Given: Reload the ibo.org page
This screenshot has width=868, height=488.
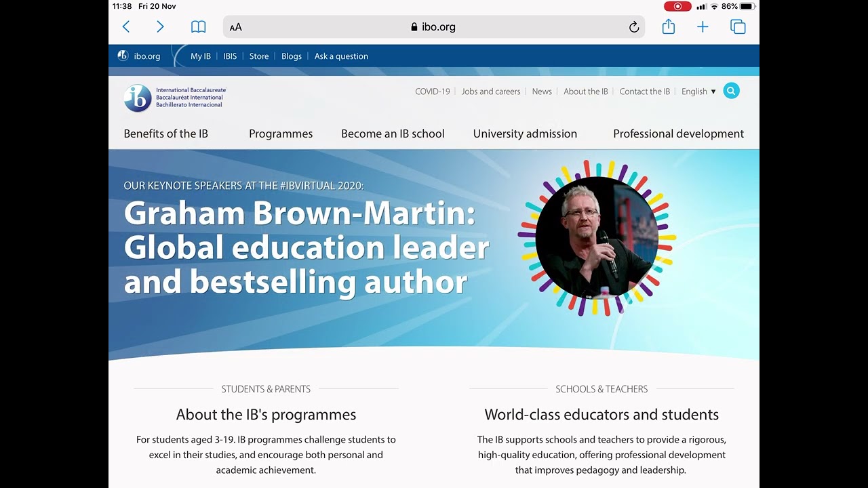Looking at the screenshot, I should pos(634,27).
